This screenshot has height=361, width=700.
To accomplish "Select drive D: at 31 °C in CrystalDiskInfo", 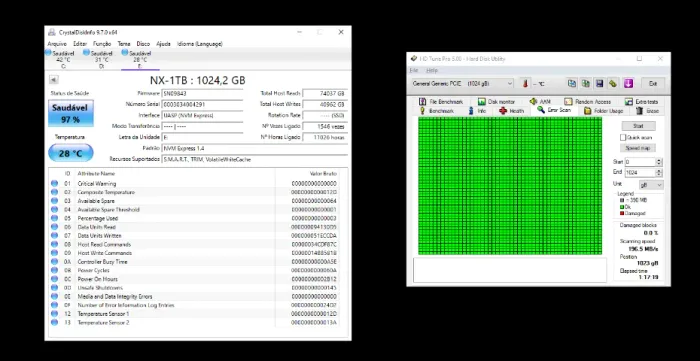I will [x=101, y=59].
